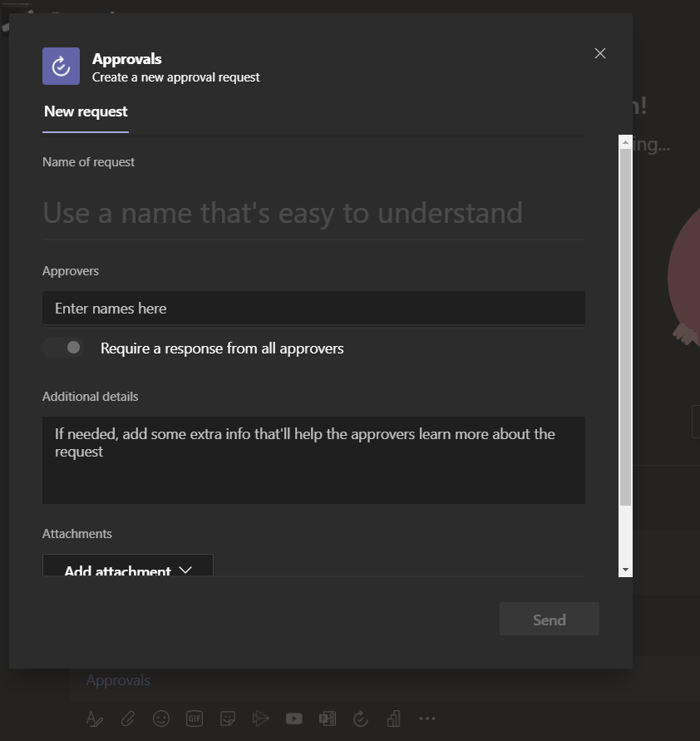
Task: Click the paperclip attach file icon
Action: tap(128, 719)
